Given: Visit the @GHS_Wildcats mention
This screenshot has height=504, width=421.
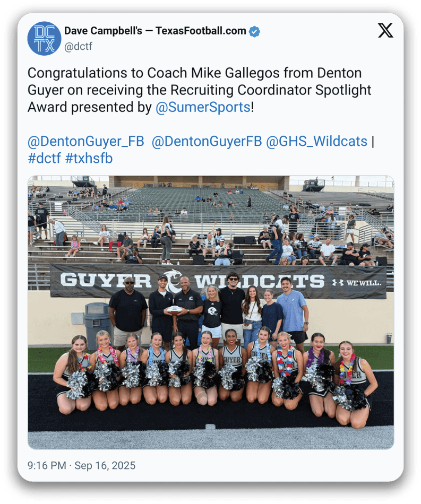Looking at the screenshot, I should click(x=317, y=141).
